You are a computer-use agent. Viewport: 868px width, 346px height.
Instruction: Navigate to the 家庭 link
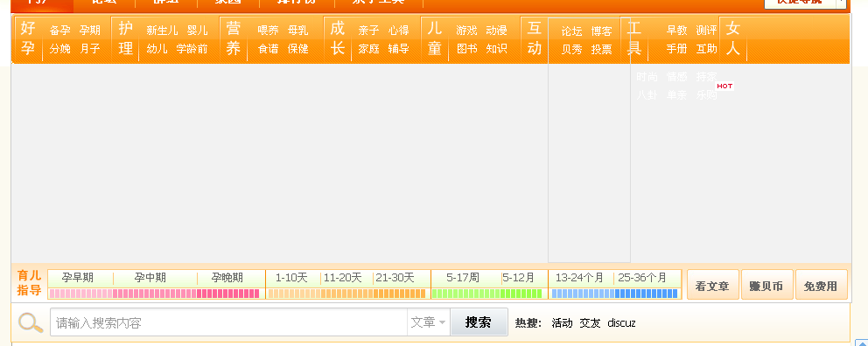tap(368, 49)
